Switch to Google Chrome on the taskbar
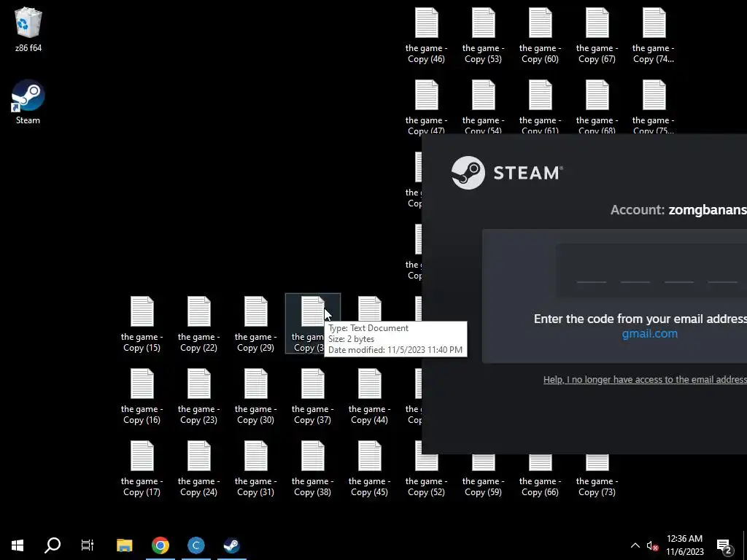 (160, 545)
